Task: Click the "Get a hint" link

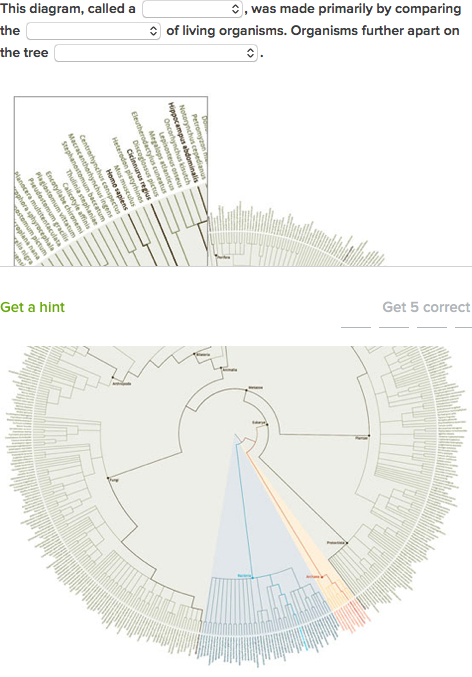Action: click(32, 307)
